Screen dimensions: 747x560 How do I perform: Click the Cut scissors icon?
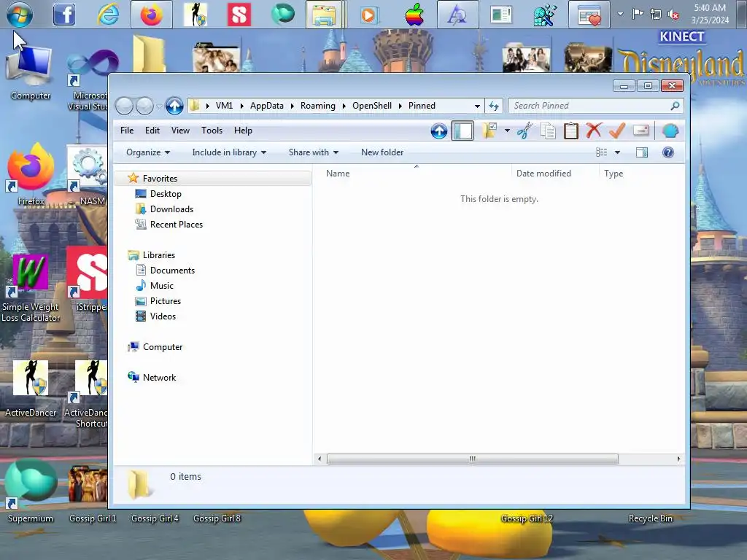point(525,131)
